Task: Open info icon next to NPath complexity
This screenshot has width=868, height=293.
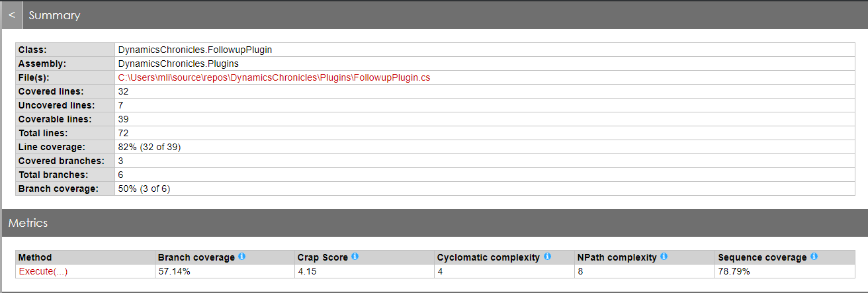Action: 664,257
